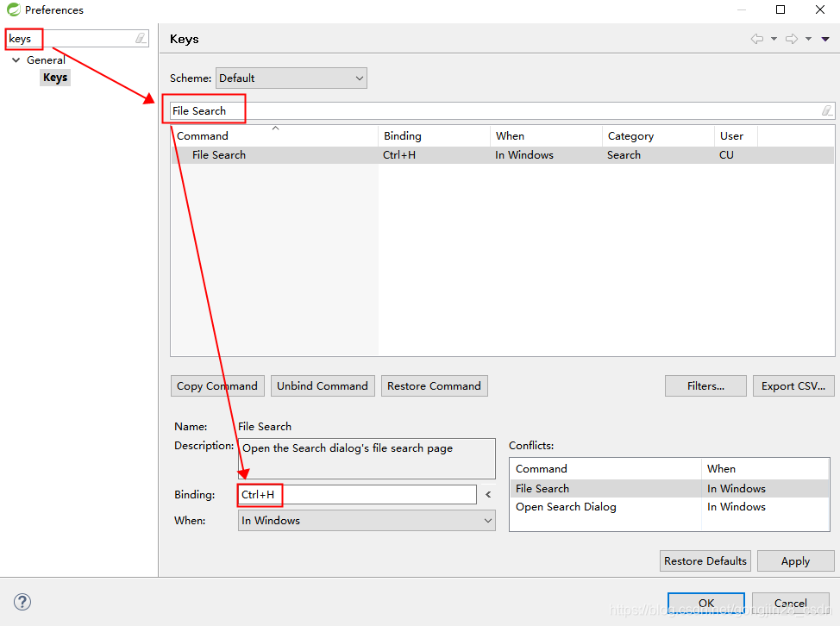
Task: Click the Preferences window app icon
Action: pyautogui.click(x=14, y=9)
